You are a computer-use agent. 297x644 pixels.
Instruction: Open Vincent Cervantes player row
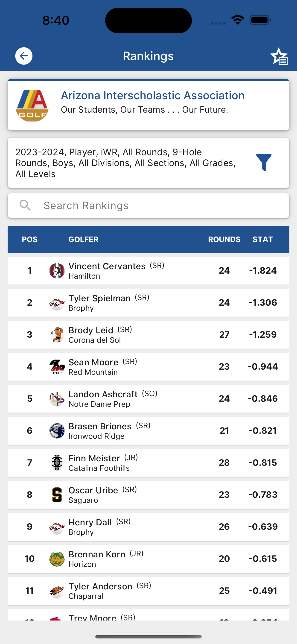point(148,271)
